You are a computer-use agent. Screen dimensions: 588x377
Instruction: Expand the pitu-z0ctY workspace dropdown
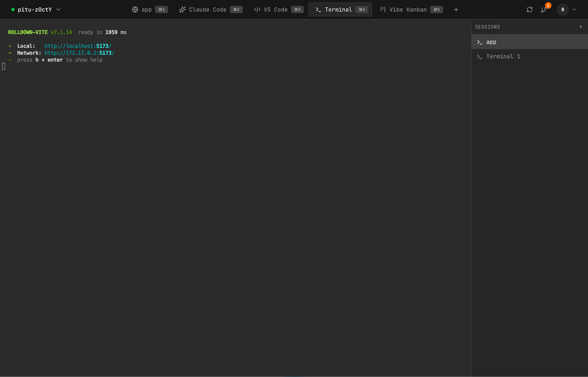[x=59, y=10]
